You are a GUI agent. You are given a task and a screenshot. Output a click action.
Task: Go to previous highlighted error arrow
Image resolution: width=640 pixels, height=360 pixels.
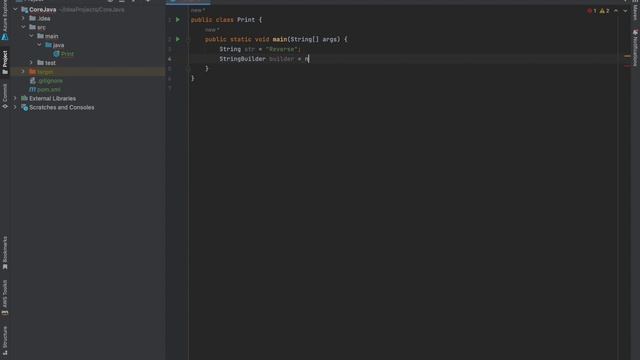pos(616,11)
